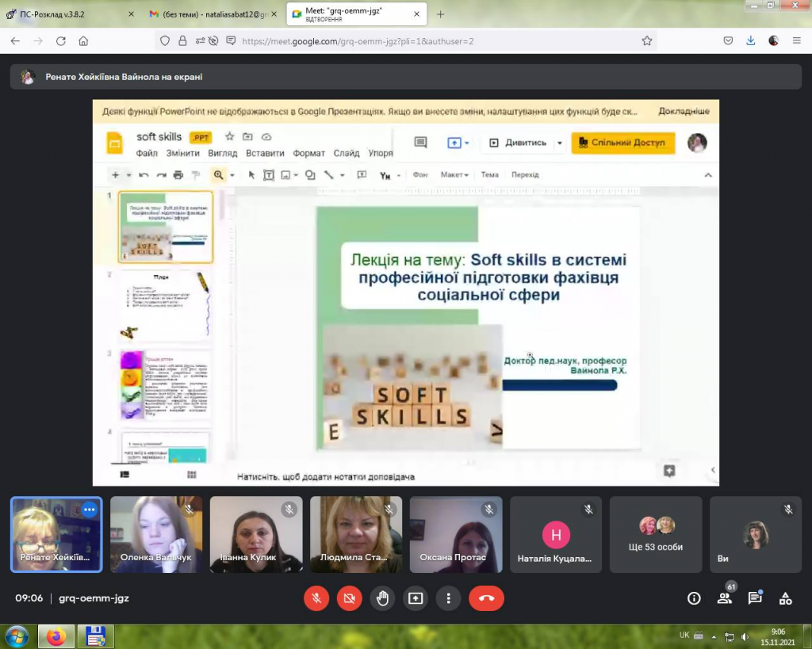Click the Оленка Вальчук video tile
This screenshot has width=812, height=649.
tap(156, 535)
